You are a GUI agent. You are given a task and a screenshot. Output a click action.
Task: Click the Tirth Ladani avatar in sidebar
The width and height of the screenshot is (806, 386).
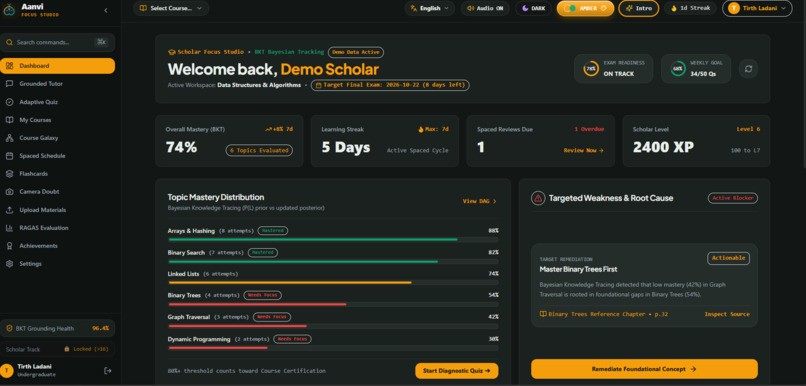[7, 371]
